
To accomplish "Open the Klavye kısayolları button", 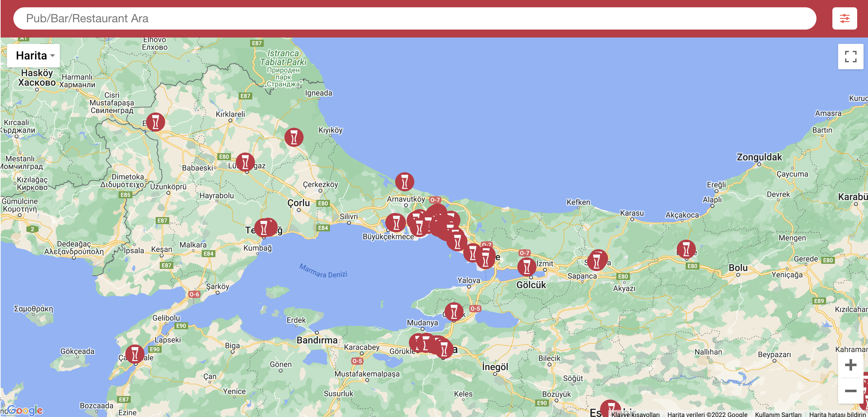I will (635, 414).
